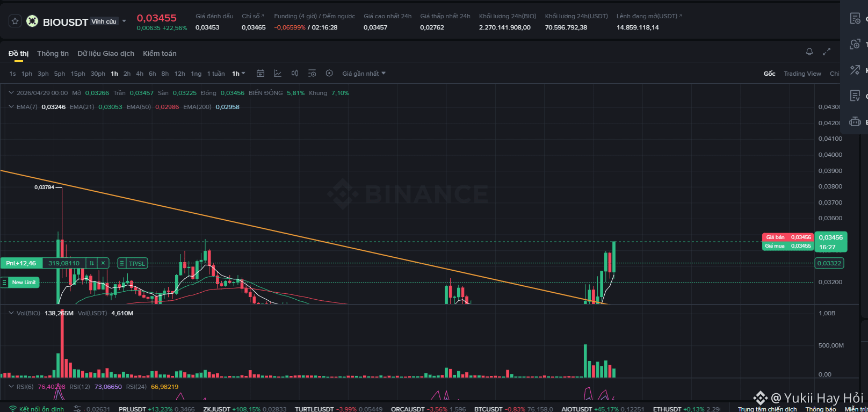Choose the 12h timeframe
This screenshot has width=868, height=412.
click(179, 74)
